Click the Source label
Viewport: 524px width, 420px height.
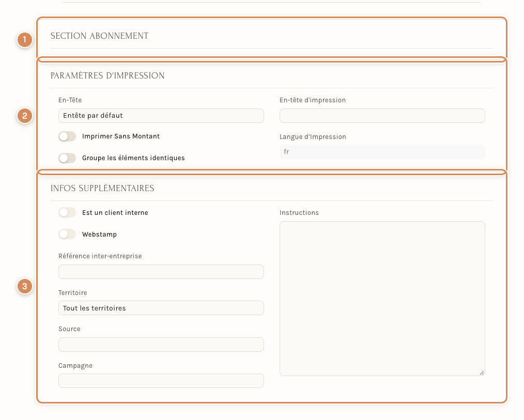[69, 329]
